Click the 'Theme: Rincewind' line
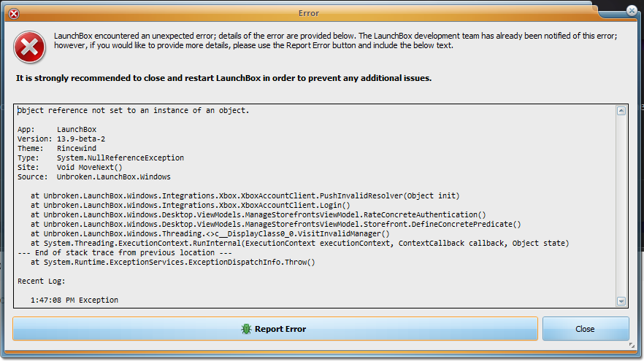Screen dimensions: 644x361 57,148
